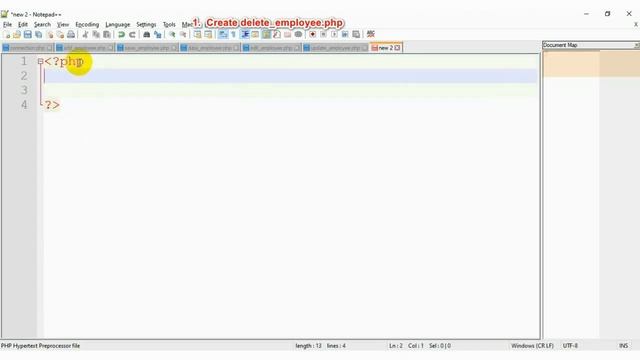Open Find with the binoculars icon
This screenshot has height=360, width=640.
coord(147,35)
